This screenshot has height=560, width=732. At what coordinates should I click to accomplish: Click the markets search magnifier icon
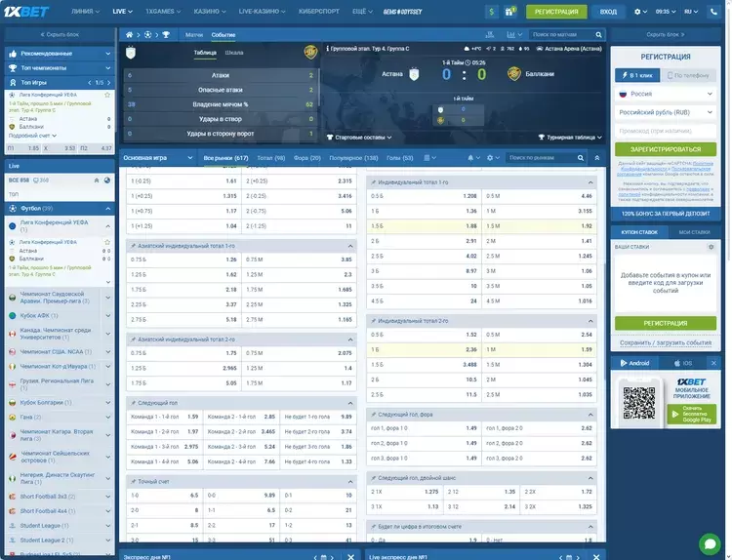tap(581, 158)
